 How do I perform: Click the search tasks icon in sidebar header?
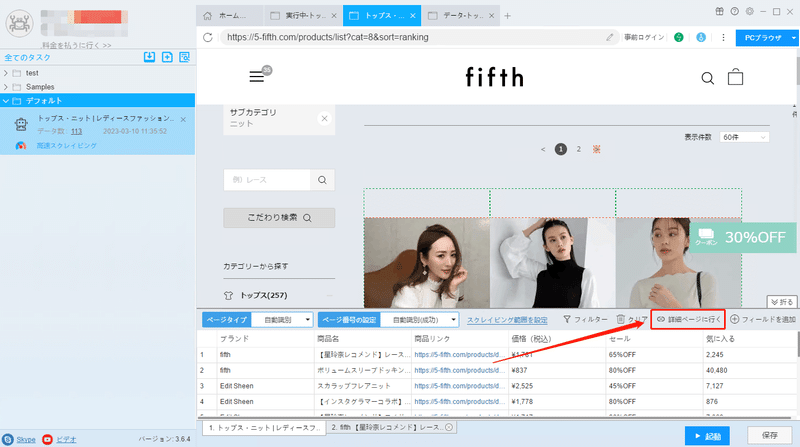(185, 57)
